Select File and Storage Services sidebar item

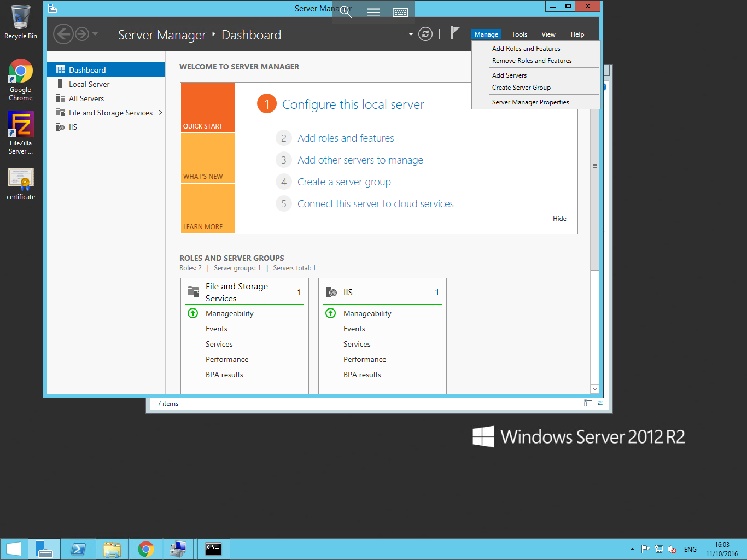point(106,112)
